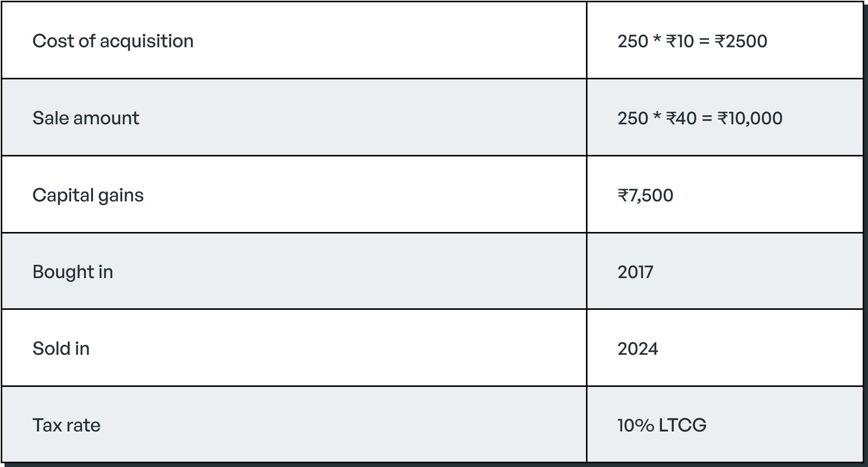
Task: Click the 250 quantity in acquisition row
Action: point(632,41)
